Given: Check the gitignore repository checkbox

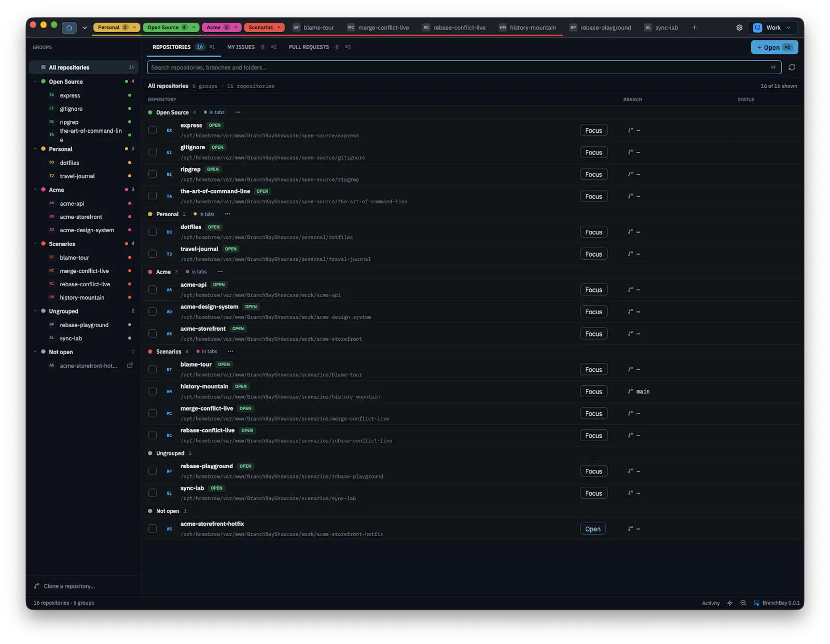Looking at the screenshot, I should click(153, 152).
